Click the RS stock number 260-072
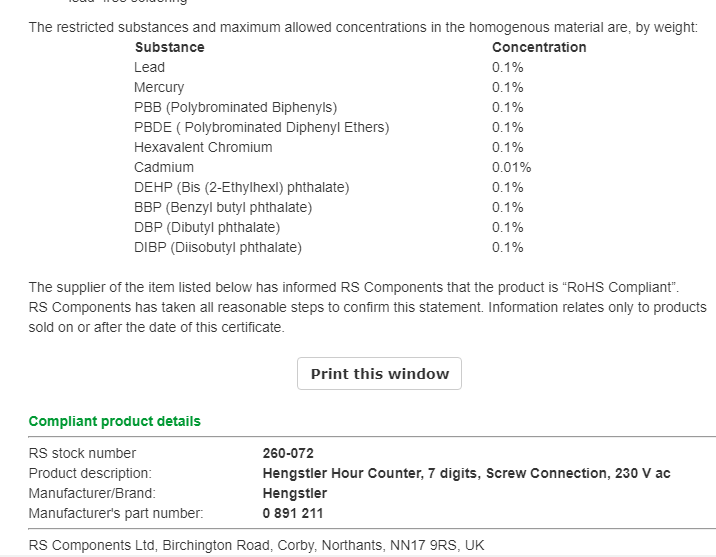The width and height of the screenshot is (716, 557). pos(288,453)
